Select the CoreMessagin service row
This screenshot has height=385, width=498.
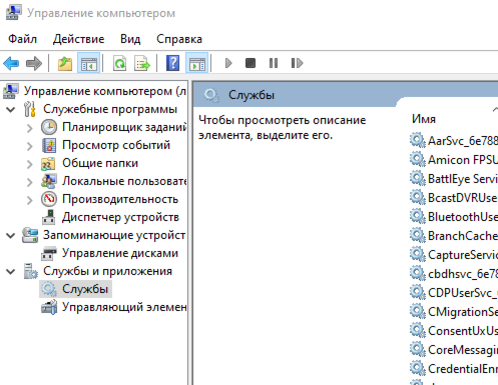click(x=453, y=350)
